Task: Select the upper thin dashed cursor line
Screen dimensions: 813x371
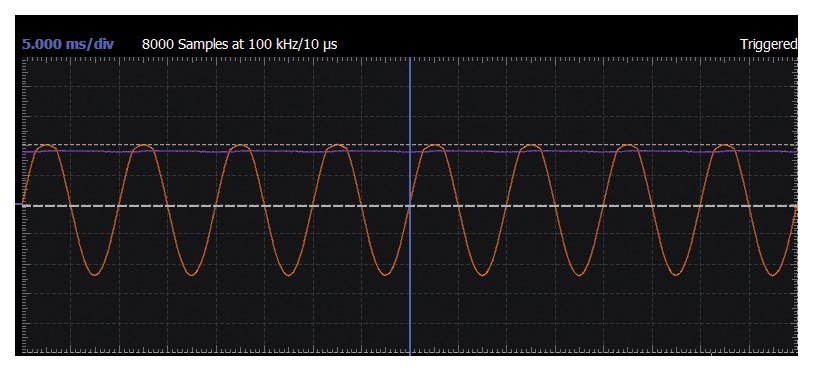Action: coord(410,145)
